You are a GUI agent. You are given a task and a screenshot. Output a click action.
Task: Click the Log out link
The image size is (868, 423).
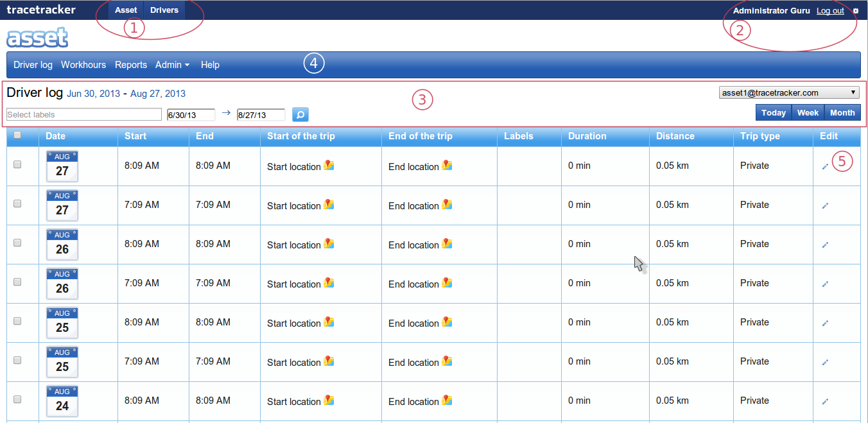click(830, 11)
